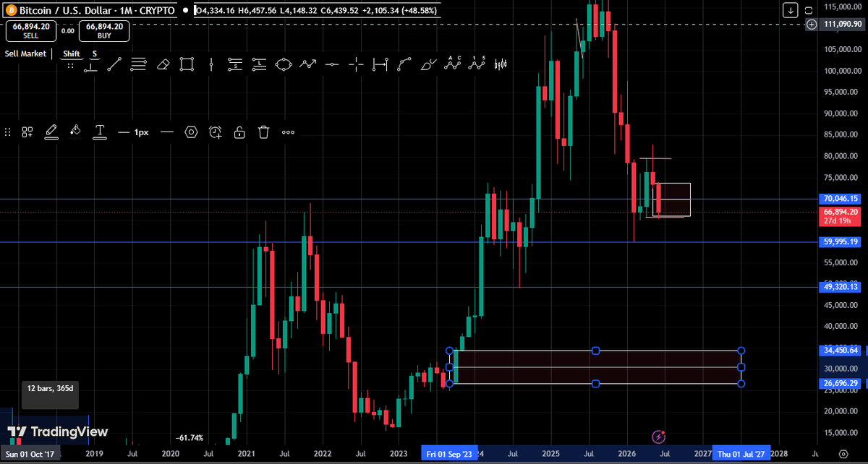The width and height of the screenshot is (868, 464).
Task: Select the Curve drawing tool
Action: (404, 64)
